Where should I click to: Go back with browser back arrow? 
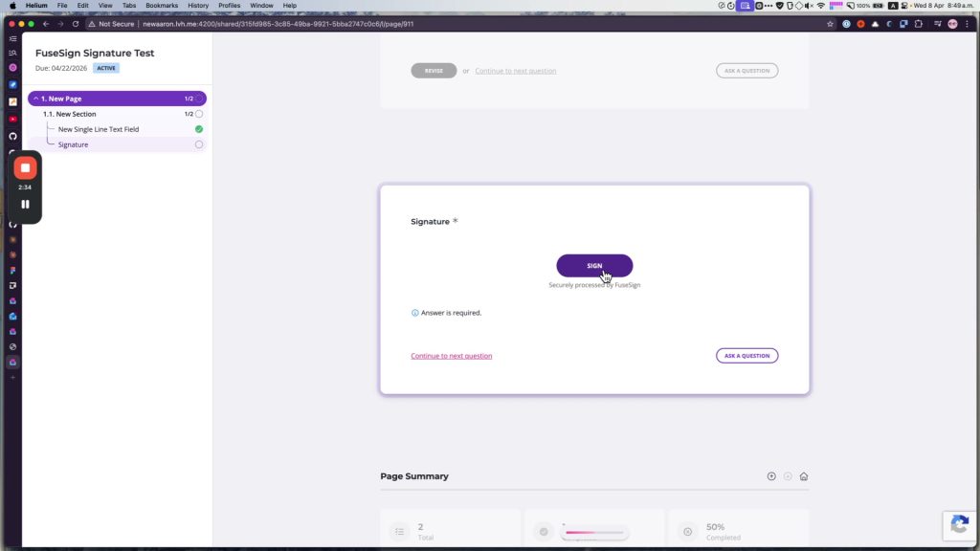point(46,24)
